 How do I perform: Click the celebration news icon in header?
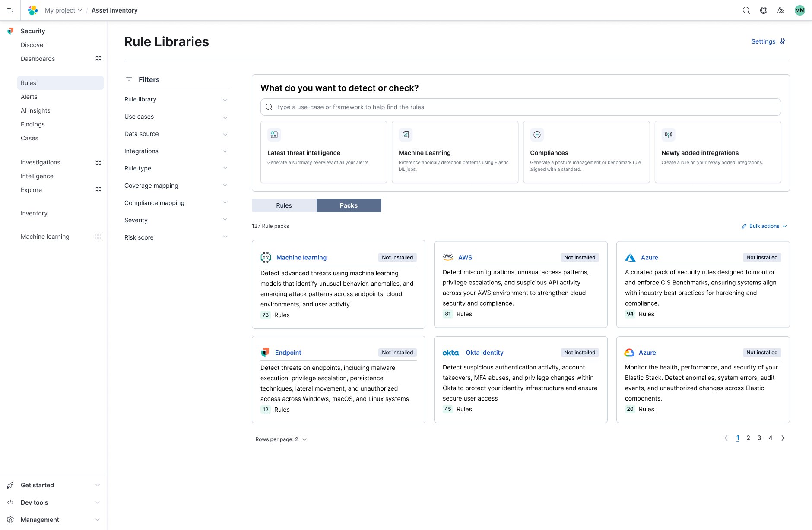click(781, 10)
